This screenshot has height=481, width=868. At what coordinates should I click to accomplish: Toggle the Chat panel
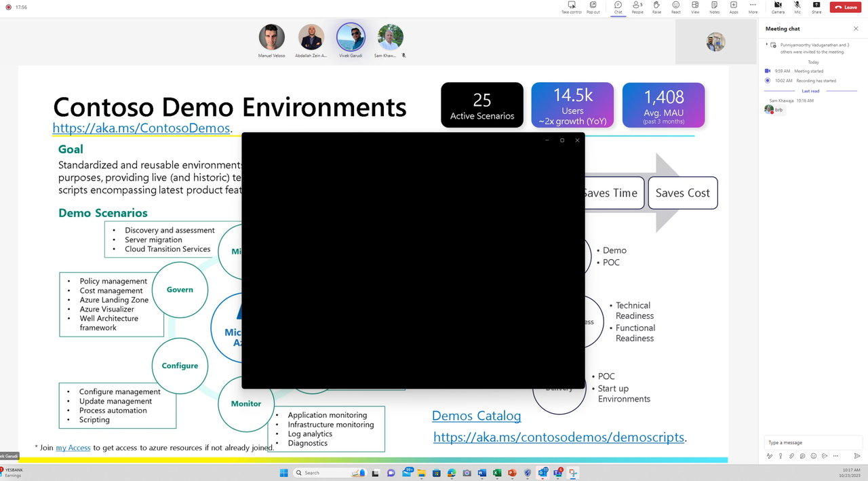point(618,7)
